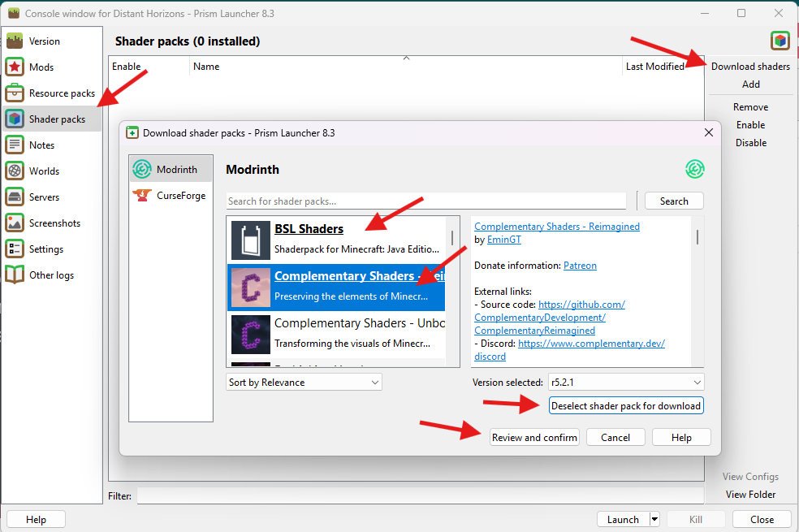799x532 pixels.
Task: Click View Configs
Action: tap(750, 477)
